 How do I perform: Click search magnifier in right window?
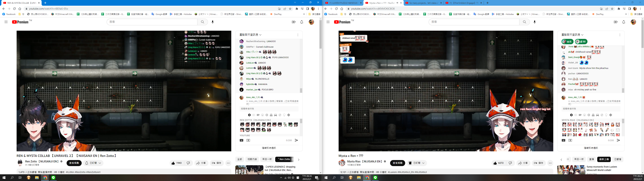[x=524, y=22]
